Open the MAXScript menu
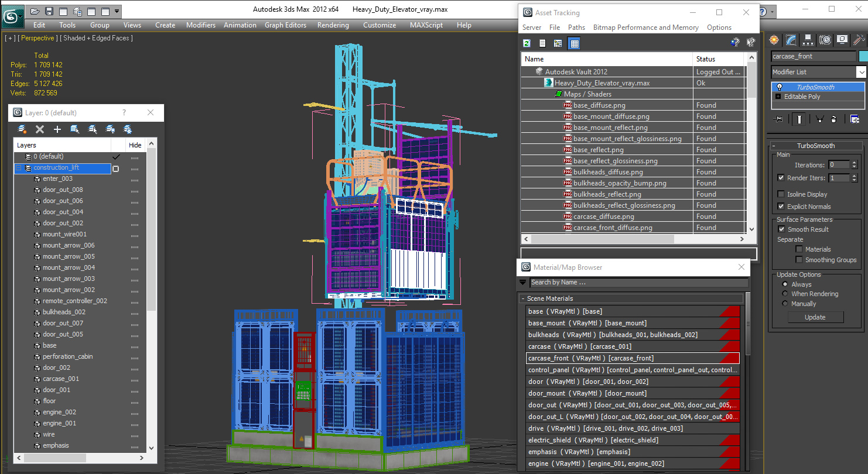Screen dimensions: 868x474 [x=426, y=25]
